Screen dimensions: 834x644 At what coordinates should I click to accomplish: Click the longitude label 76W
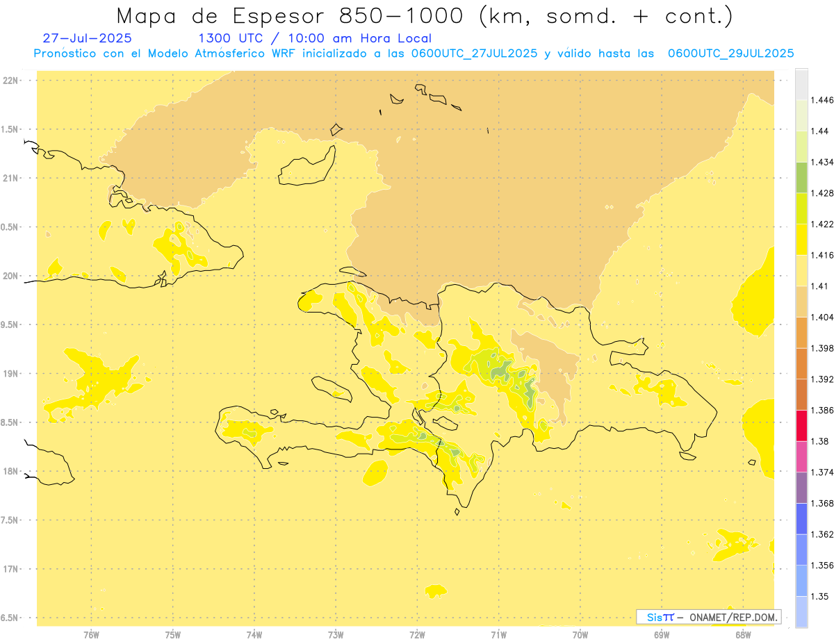pyautogui.click(x=91, y=634)
